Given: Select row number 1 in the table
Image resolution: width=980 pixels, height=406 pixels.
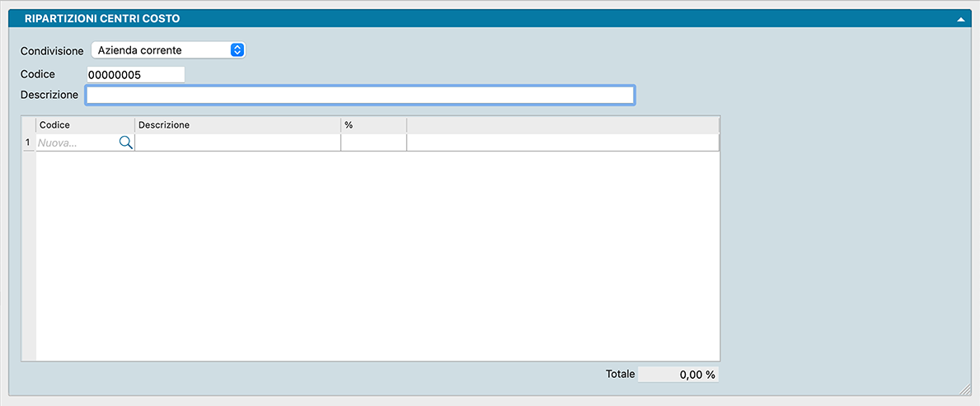Looking at the screenshot, I should (28, 142).
